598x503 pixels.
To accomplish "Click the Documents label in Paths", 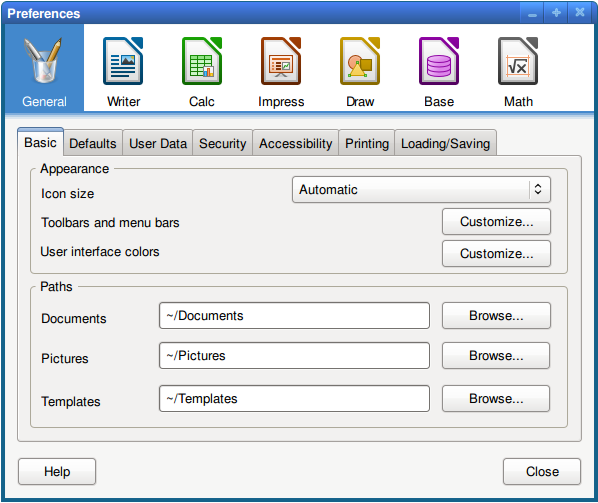I will click(74, 319).
